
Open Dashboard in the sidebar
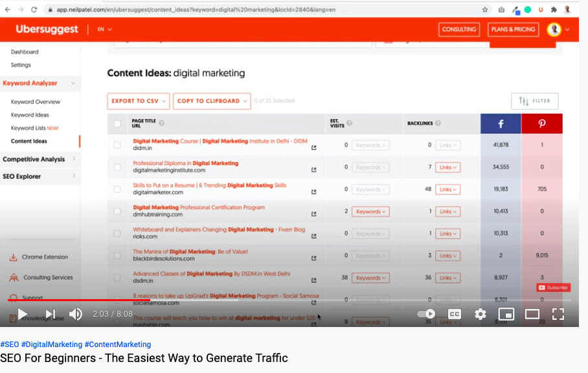pos(25,52)
